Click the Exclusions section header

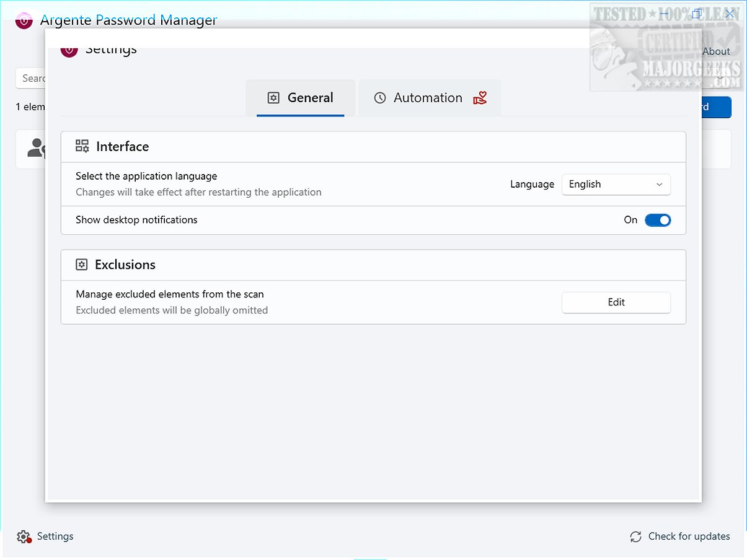click(x=373, y=265)
